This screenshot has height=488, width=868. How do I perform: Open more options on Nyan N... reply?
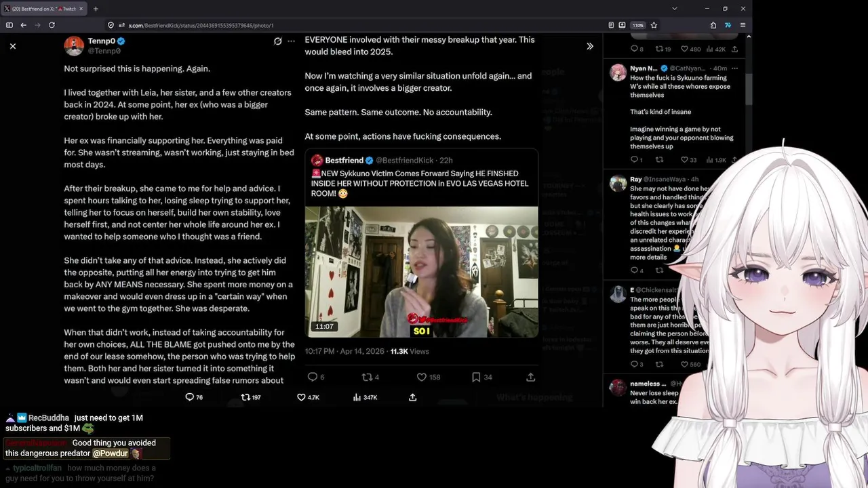click(735, 68)
